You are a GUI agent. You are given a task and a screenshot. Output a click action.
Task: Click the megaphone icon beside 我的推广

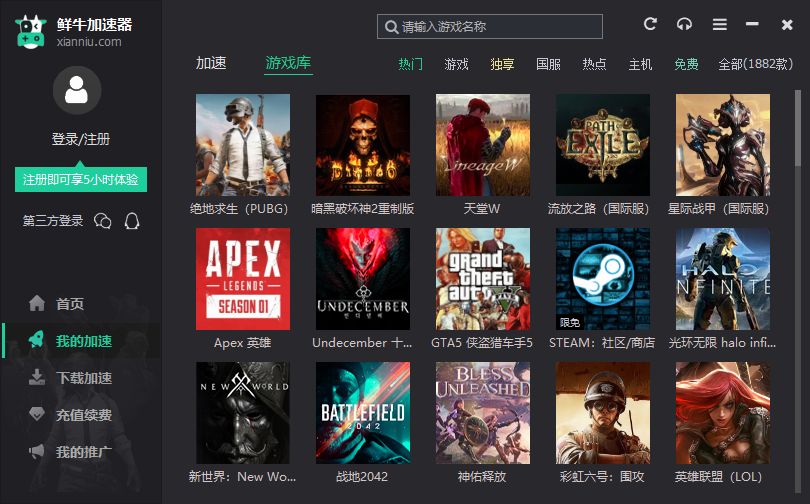pyautogui.click(x=37, y=451)
